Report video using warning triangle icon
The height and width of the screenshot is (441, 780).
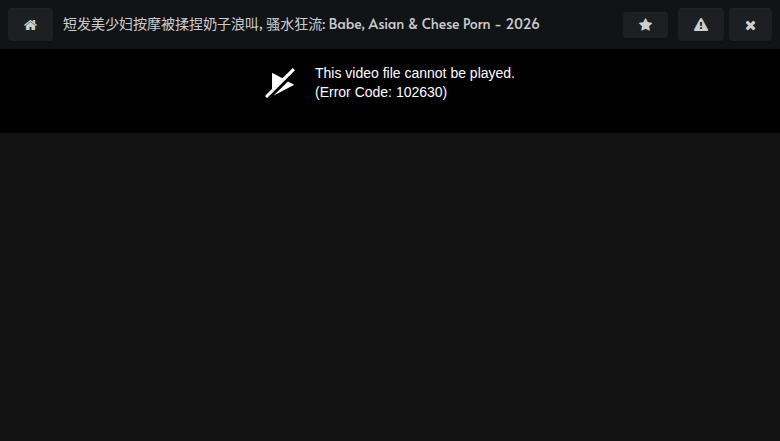pyautogui.click(x=700, y=25)
